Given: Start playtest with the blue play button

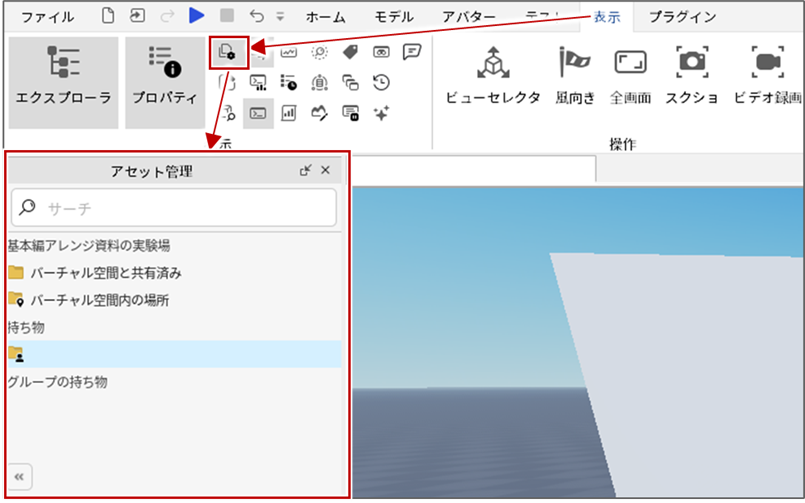Looking at the screenshot, I should tap(196, 16).
